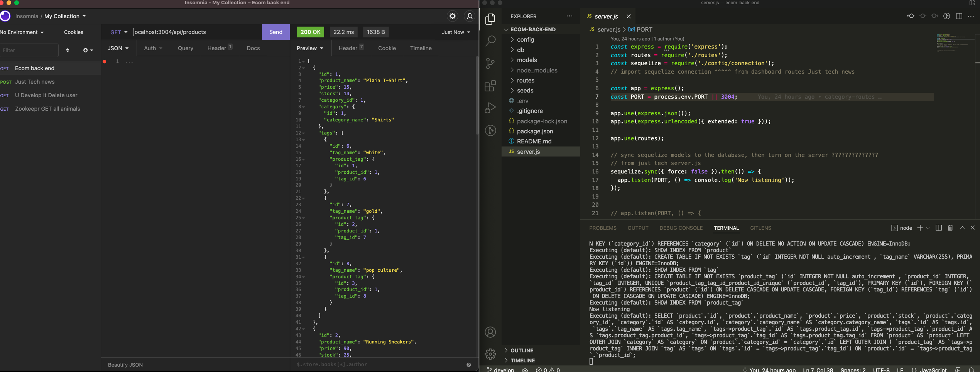
Task: Open Just Now history dropdown
Action: tap(456, 32)
